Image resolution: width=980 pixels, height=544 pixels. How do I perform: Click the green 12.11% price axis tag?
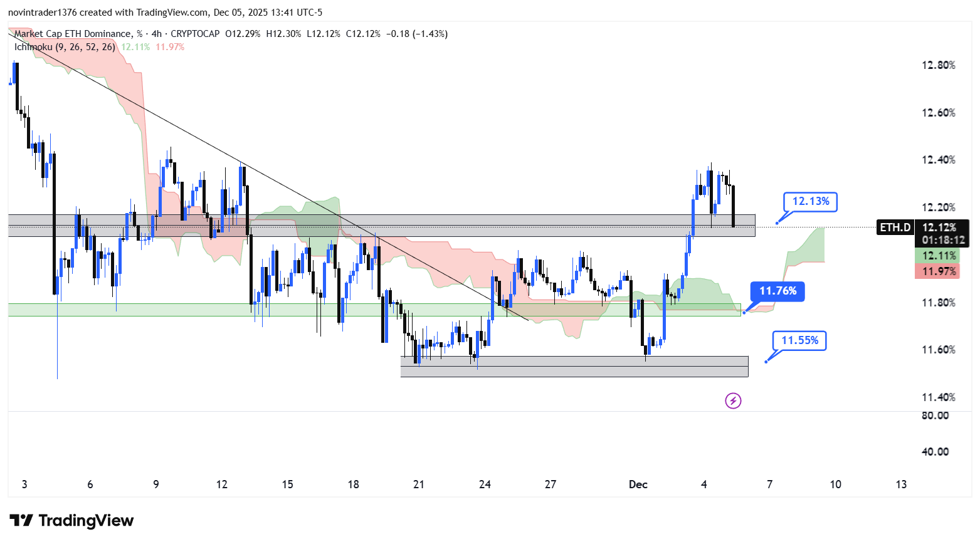tap(938, 256)
